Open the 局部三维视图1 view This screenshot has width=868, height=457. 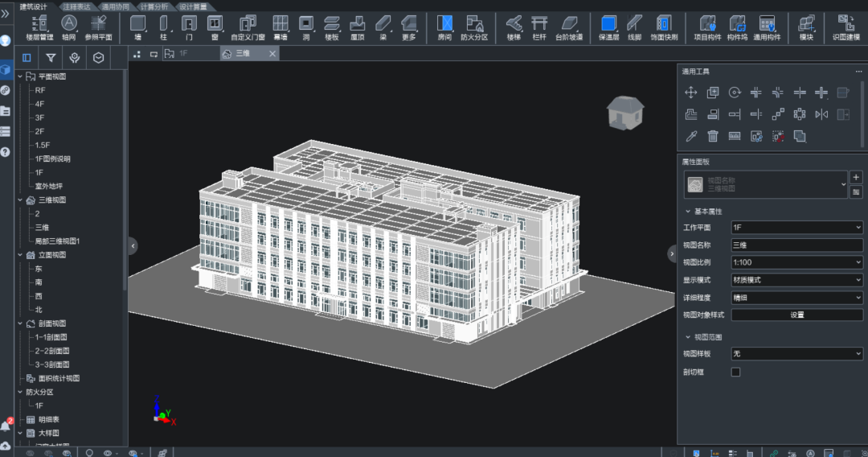pos(57,241)
